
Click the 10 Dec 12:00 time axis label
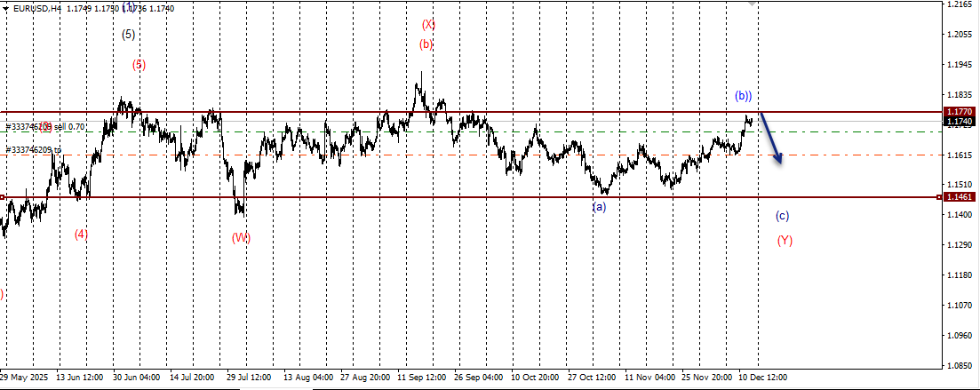[x=762, y=378]
